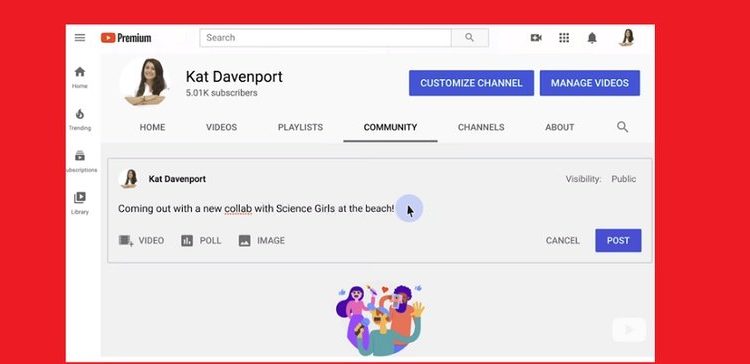This screenshot has height=364, width=750.
Task: Switch to the HOME channel tab
Action: (x=153, y=127)
